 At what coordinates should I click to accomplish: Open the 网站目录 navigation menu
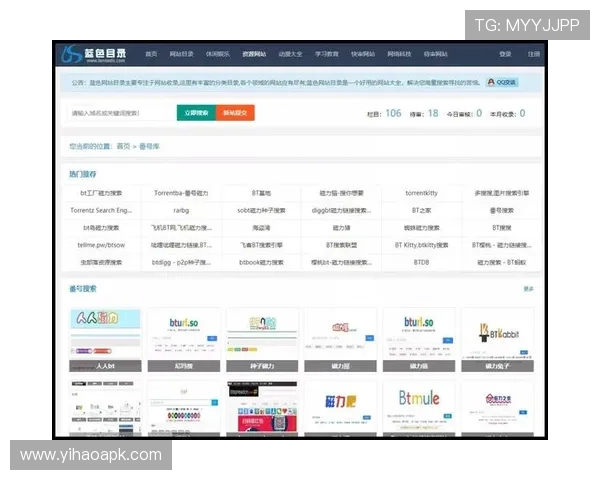pos(181,54)
